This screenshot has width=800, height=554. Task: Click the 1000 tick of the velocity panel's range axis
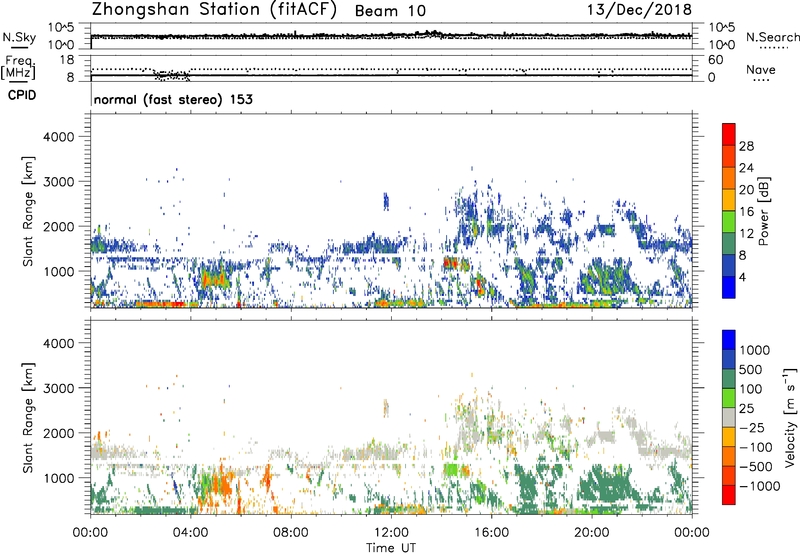(59, 478)
